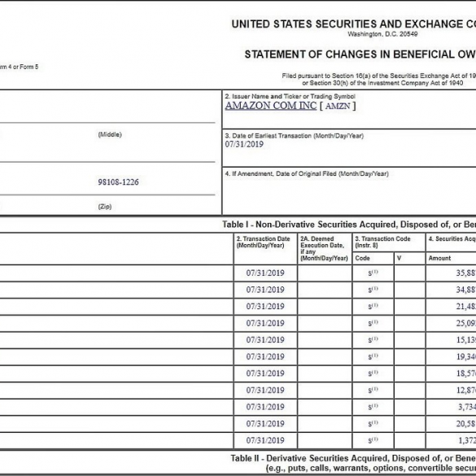Click the S(1) code in the 25,09 amount row

(373, 323)
